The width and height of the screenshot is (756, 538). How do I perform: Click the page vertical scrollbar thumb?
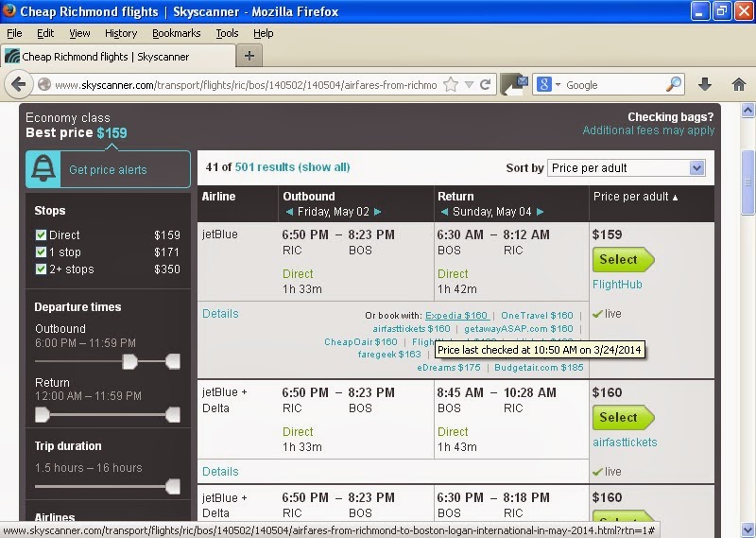click(747, 182)
